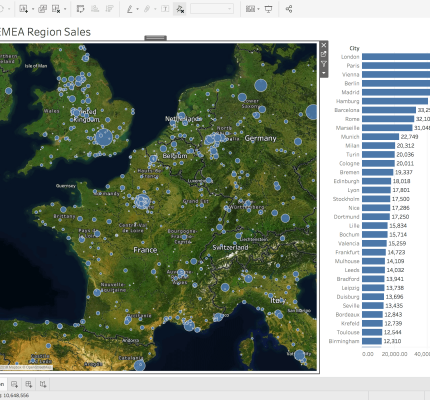
Task: Select the Paris bar in chart
Action: pos(396,66)
